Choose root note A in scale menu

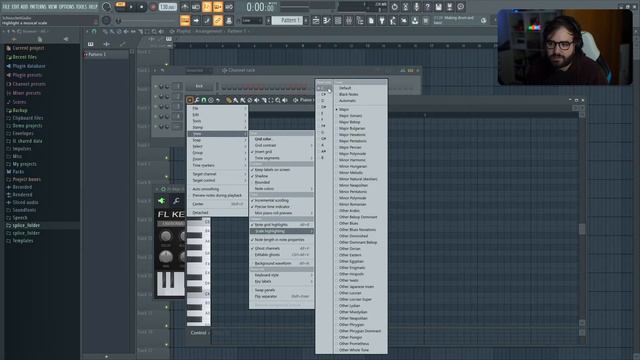coord(324,145)
